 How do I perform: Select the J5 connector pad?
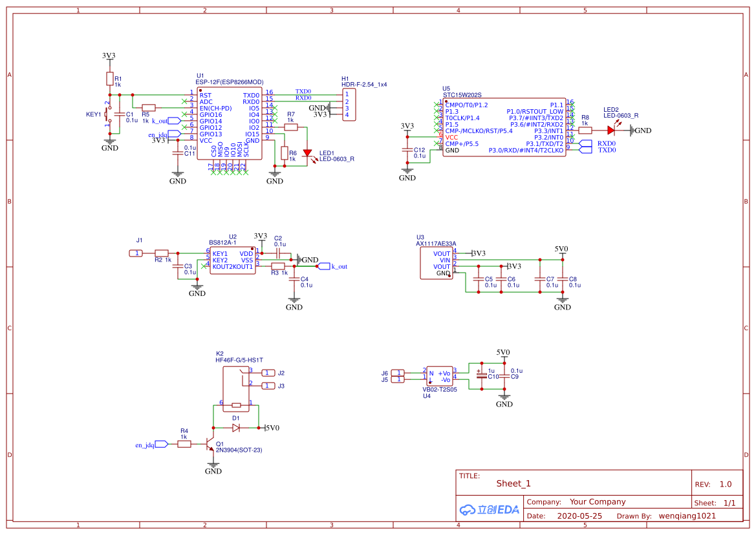[398, 379]
